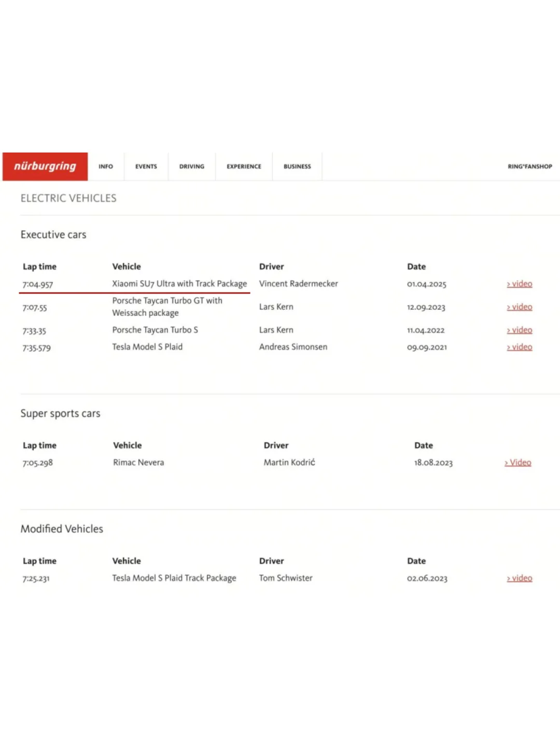Click Rimac Nevera vehicle cell
Viewport: 560px width, 747px height.
(138, 462)
